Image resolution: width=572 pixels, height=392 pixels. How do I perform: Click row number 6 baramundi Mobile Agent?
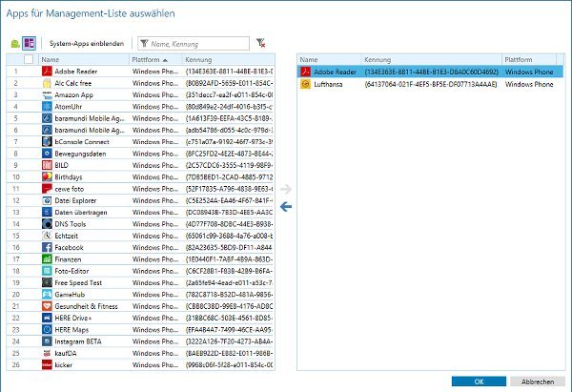tap(141, 130)
